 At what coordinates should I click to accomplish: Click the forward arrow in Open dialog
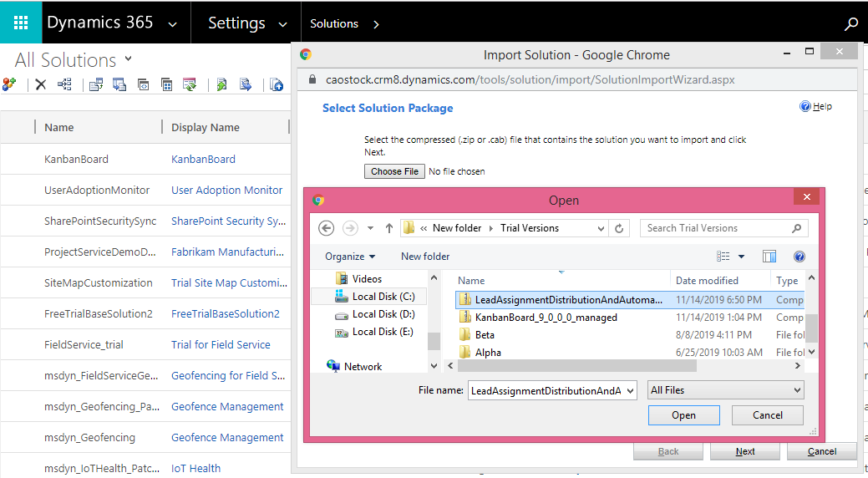pyautogui.click(x=350, y=228)
